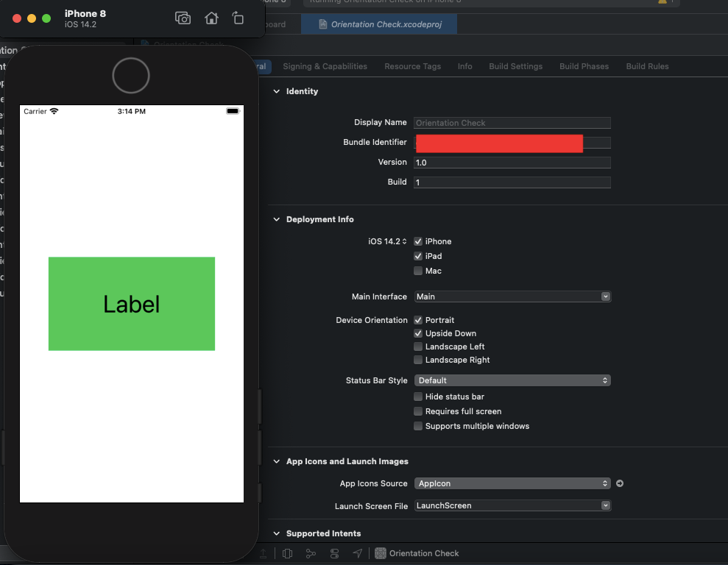
Task: Click the Orientation Check.xcodeproj document icon
Action: (x=323, y=24)
